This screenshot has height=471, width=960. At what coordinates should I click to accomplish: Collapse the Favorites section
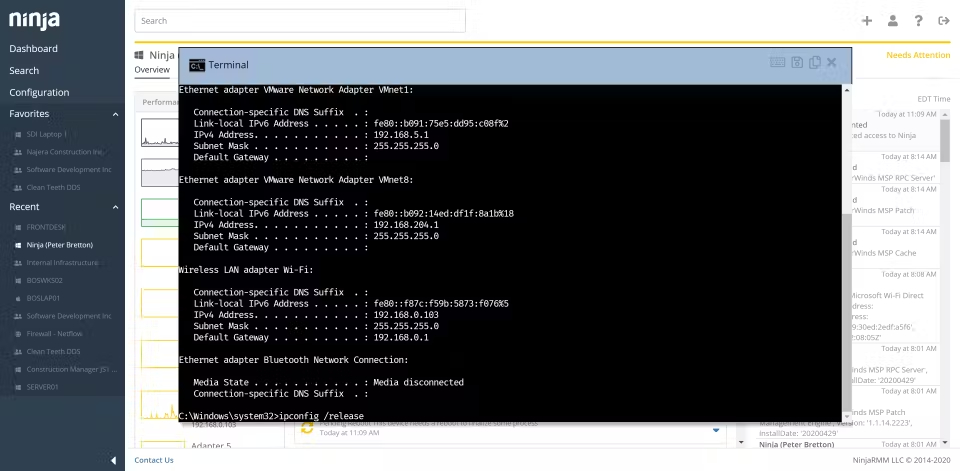[x=115, y=114]
